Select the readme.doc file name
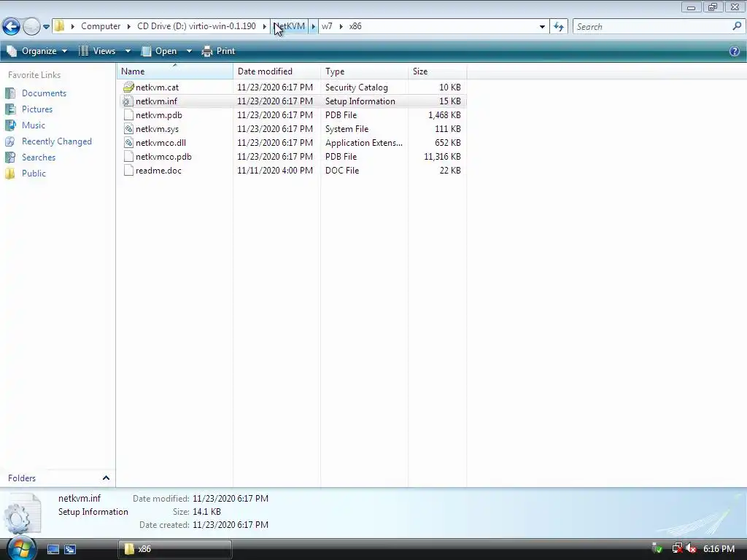747x560 pixels. [158, 171]
